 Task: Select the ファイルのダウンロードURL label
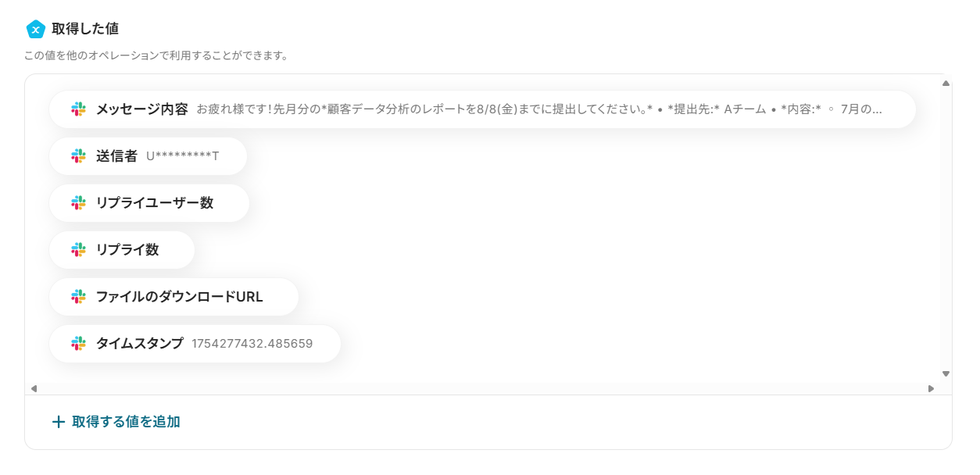coord(180,297)
